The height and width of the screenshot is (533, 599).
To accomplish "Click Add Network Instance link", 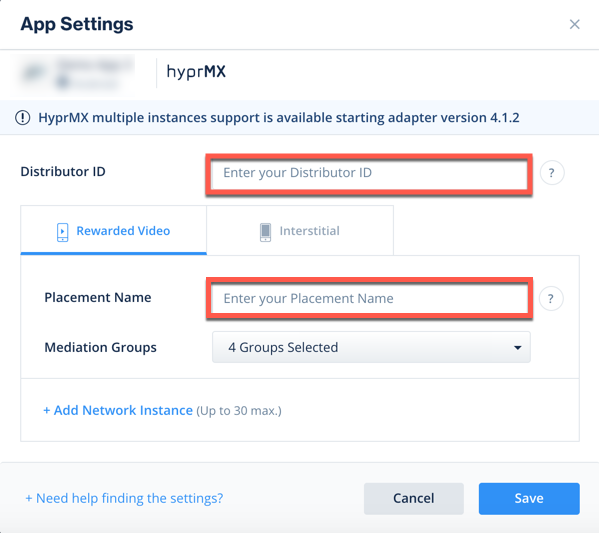I will 118,410.
